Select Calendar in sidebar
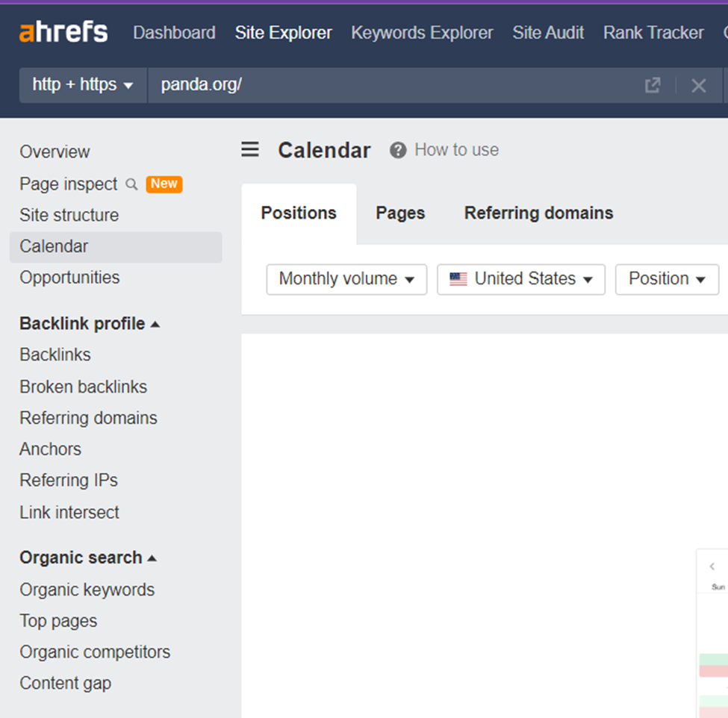 [116, 246]
